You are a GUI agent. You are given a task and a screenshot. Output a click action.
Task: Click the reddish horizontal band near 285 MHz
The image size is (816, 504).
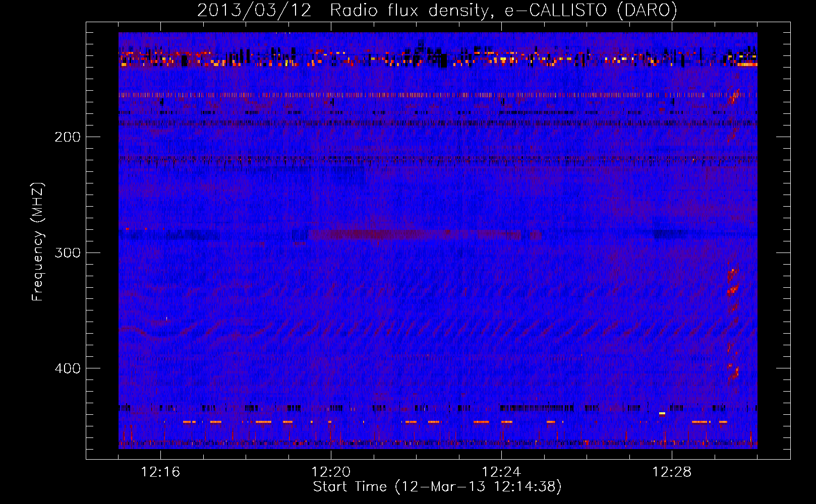[x=414, y=234]
